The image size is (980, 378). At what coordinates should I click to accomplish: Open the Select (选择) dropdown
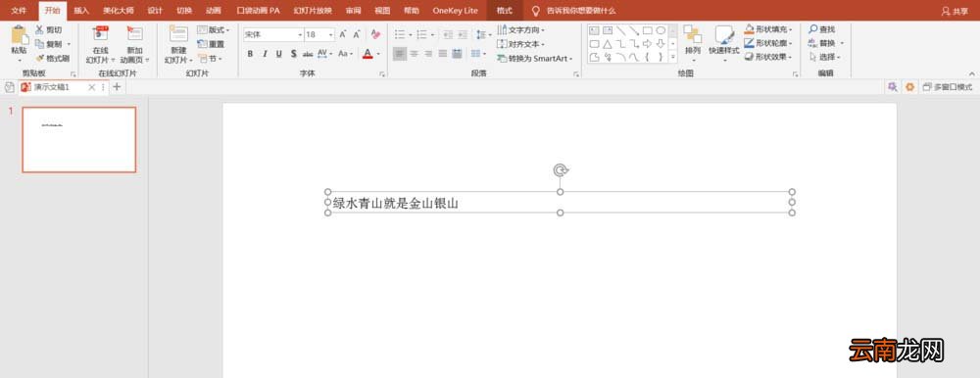coord(825,57)
